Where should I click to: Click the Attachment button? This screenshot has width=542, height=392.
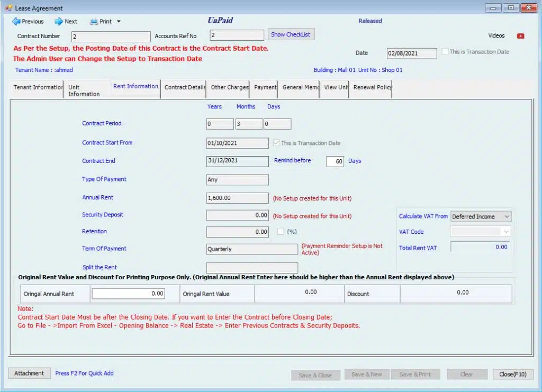pyautogui.click(x=30, y=373)
